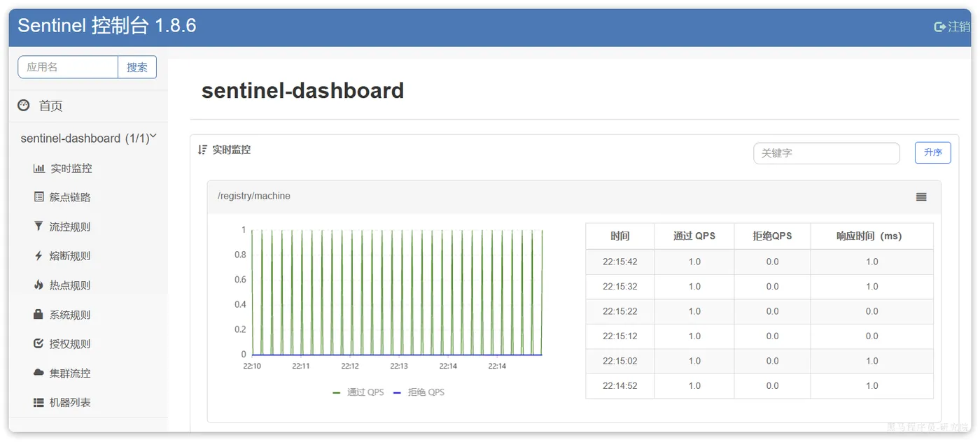
Task: Collapse the sentinel-dashboard (1/1) app tree
Action: pos(153,137)
